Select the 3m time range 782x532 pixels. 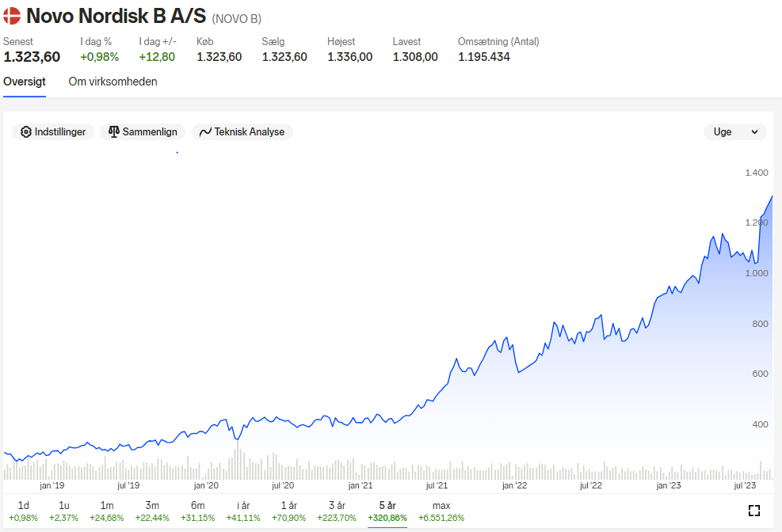point(152,511)
